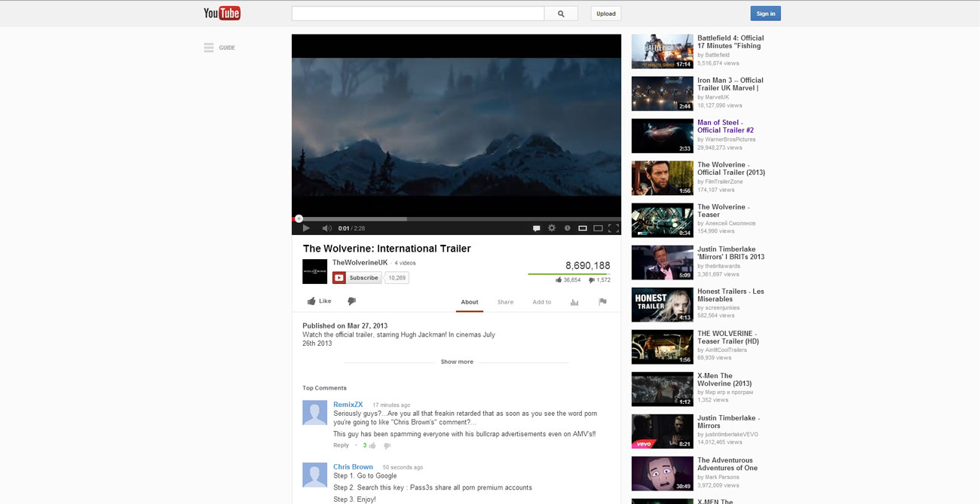This screenshot has height=504, width=980.
Task: Downvote RemixZX's comment
Action: point(387,445)
